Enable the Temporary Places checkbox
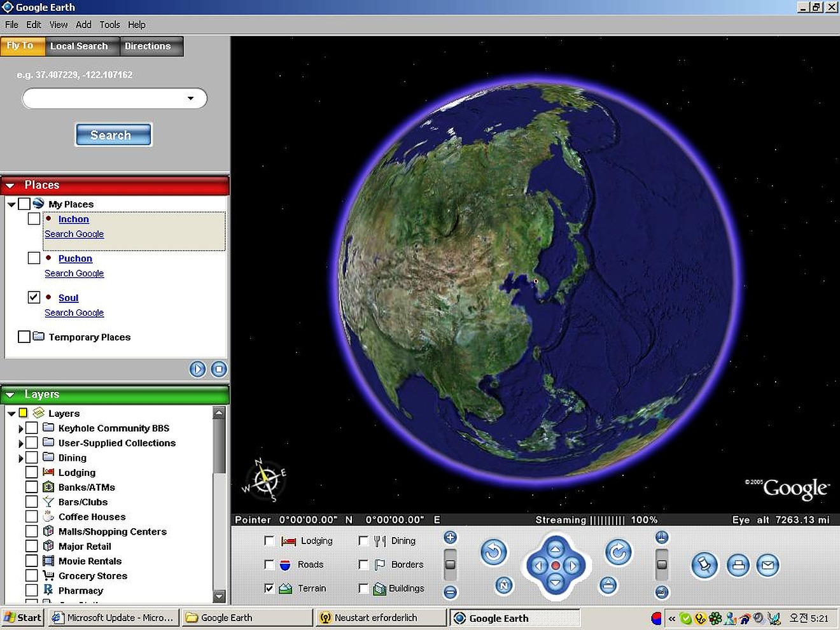 pos(24,337)
